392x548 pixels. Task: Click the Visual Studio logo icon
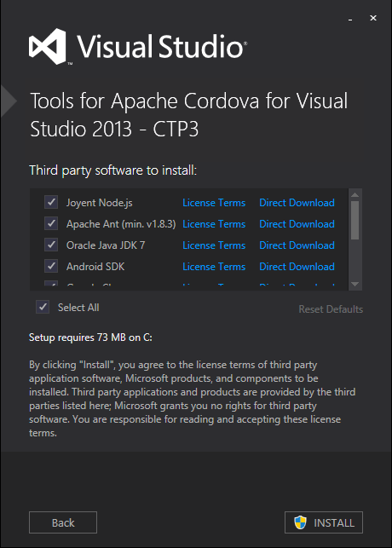48,47
